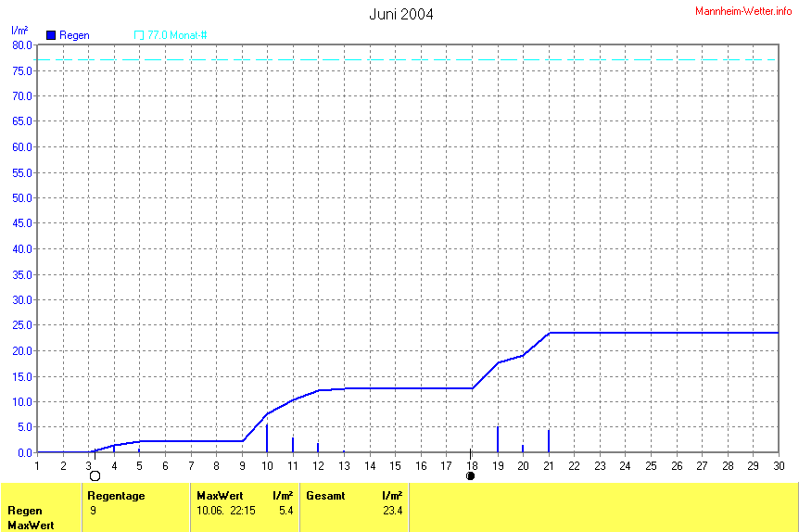Click the rain bar at day 11

(293, 445)
